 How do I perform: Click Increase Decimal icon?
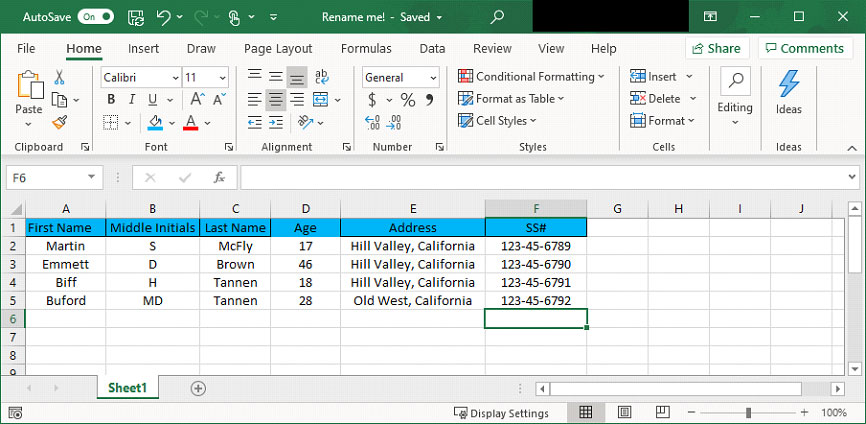[x=373, y=122]
